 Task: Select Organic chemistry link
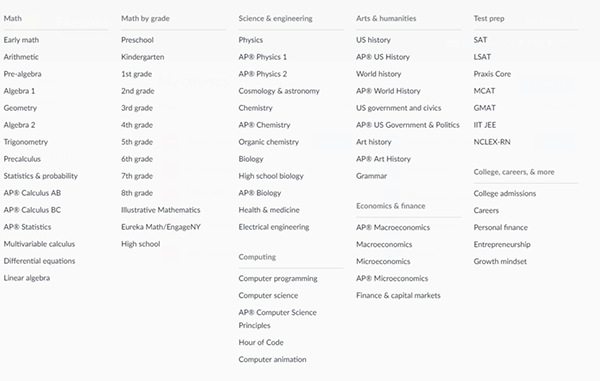point(269,142)
